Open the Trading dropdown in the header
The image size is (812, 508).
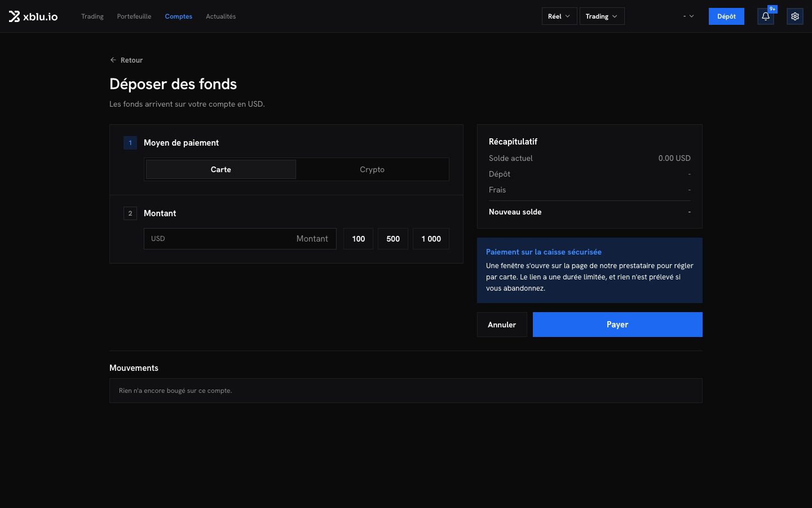(602, 16)
